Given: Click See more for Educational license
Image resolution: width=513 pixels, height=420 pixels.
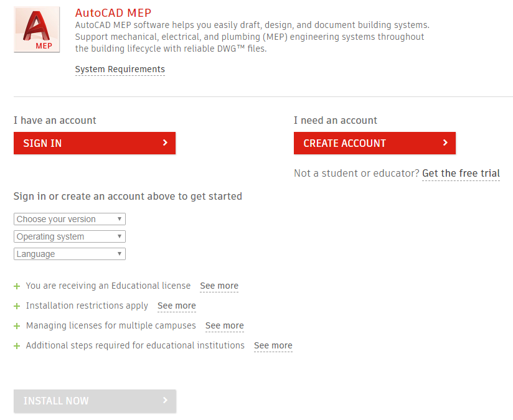Looking at the screenshot, I should 219,286.
